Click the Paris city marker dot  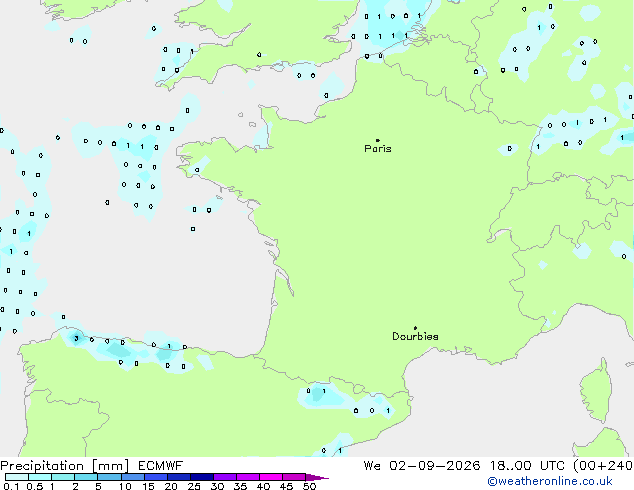click(x=378, y=140)
